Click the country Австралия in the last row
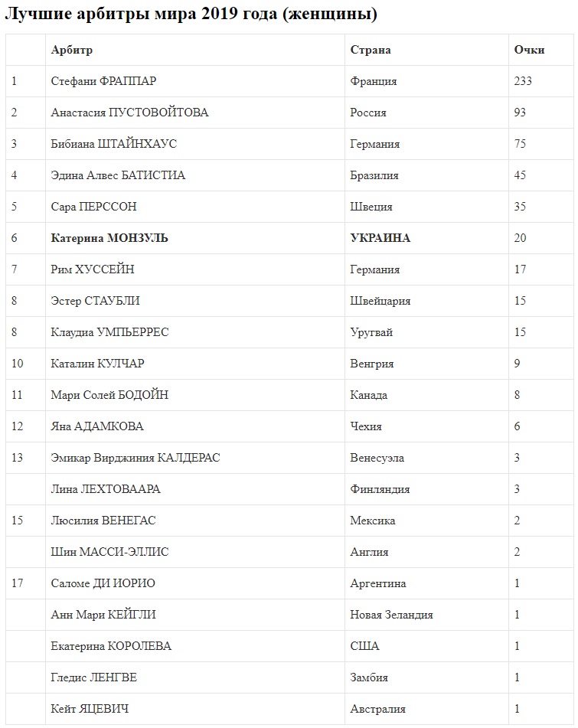 coord(377,709)
